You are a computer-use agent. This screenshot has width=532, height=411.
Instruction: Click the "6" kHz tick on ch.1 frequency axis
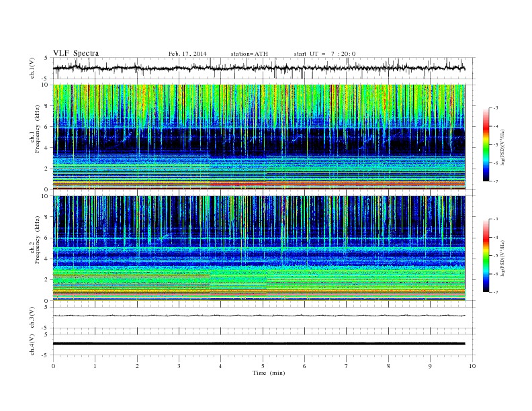pos(47,127)
